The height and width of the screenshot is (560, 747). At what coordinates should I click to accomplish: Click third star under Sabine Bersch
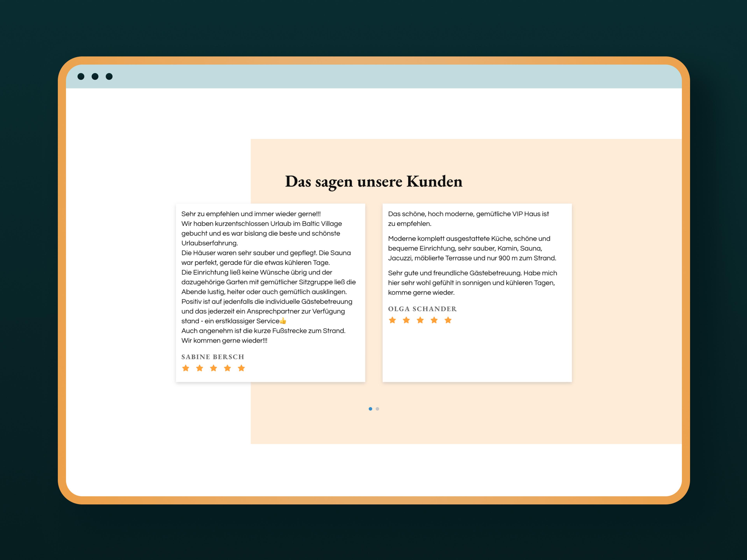(x=213, y=368)
